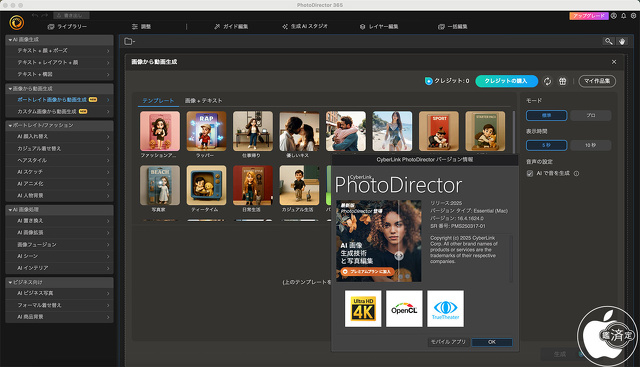Image resolution: width=640 pixels, height=367 pixels.
Task: Click the gift box icon
Action: (562, 81)
